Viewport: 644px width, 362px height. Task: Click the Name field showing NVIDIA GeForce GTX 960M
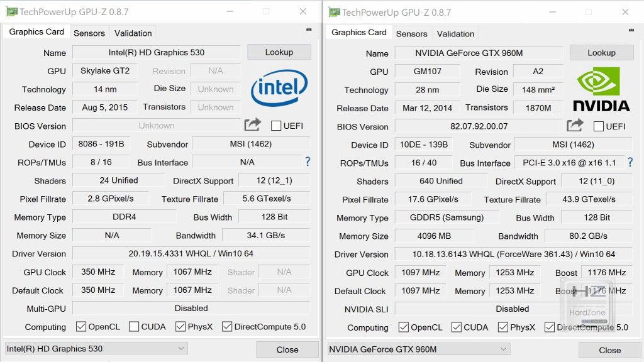(479, 53)
